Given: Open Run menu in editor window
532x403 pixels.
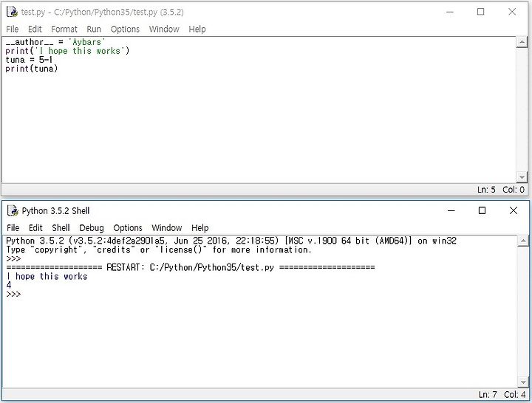Looking at the screenshot, I should [94, 29].
